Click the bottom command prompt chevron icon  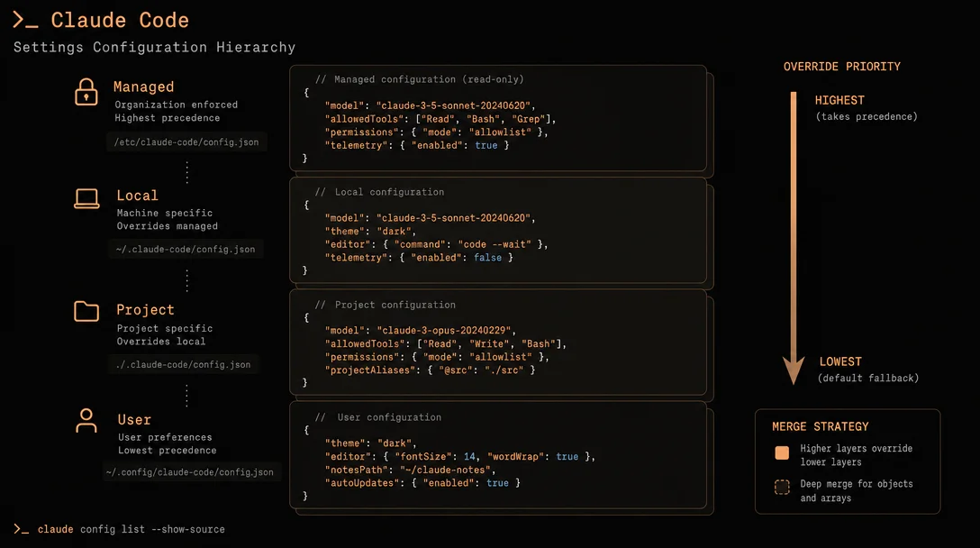click(22, 529)
